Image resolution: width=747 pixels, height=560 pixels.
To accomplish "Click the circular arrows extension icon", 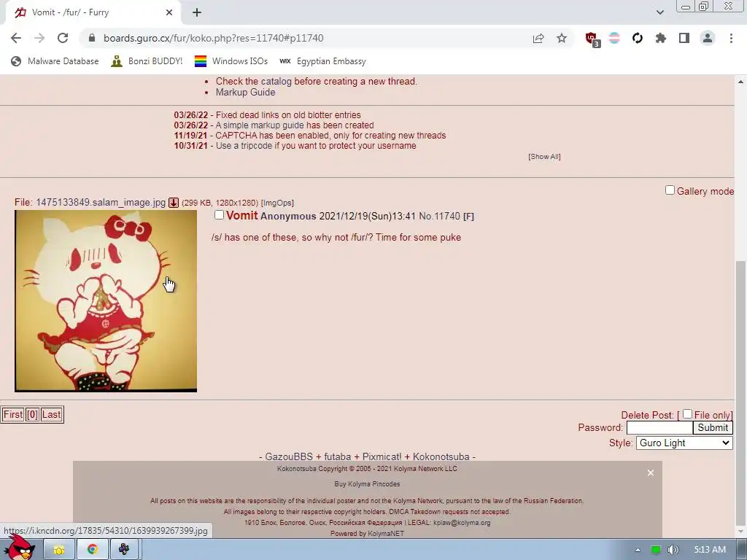I will pyautogui.click(x=638, y=38).
